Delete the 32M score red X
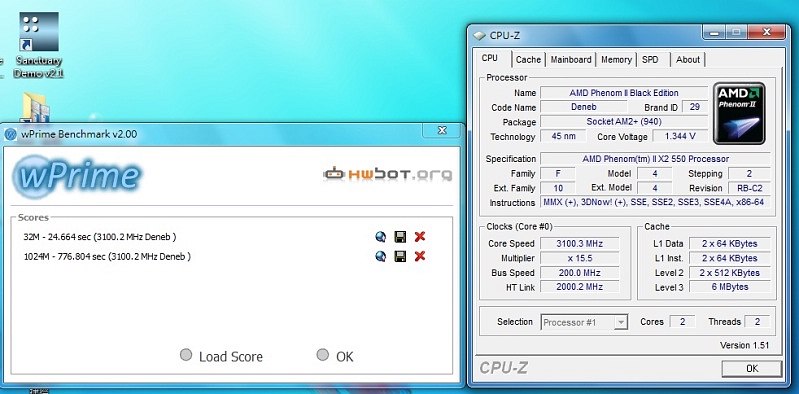The width and height of the screenshot is (799, 394). [x=420, y=237]
